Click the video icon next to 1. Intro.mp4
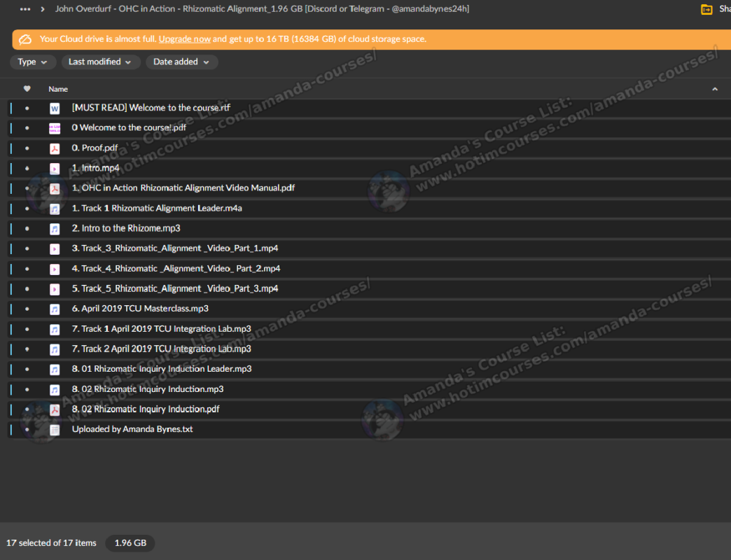731x560 pixels. (x=55, y=169)
